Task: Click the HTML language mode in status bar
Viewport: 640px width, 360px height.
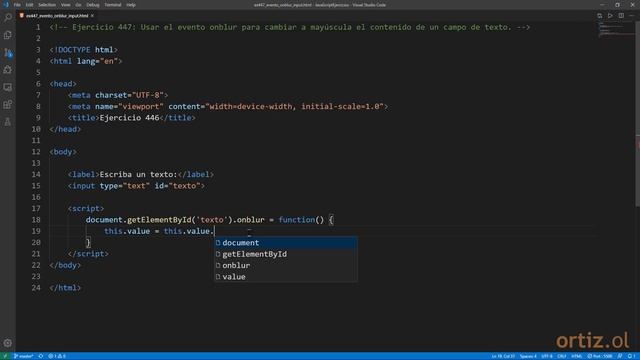Action: point(577,356)
